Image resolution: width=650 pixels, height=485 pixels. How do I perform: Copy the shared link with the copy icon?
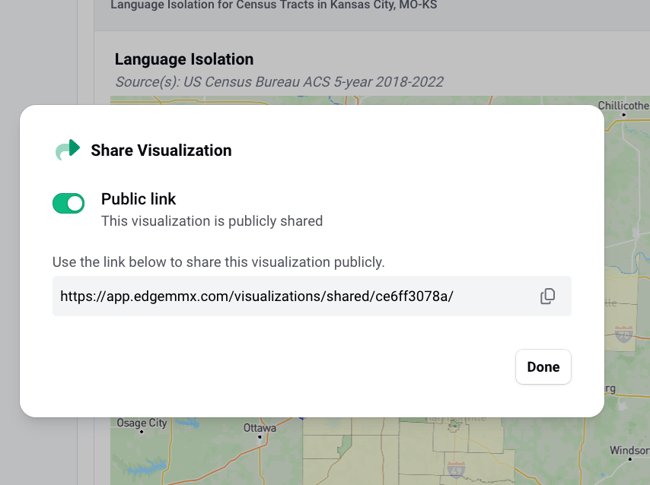pyautogui.click(x=547, y=296)
